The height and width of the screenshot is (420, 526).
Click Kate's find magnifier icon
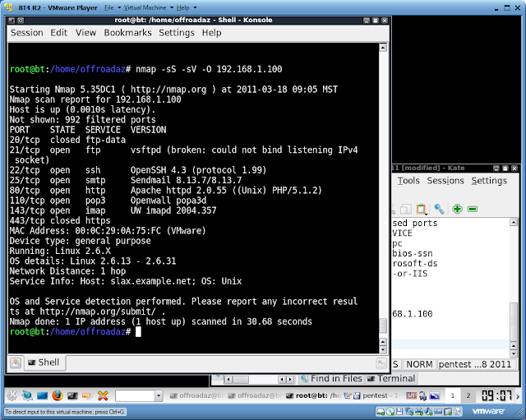pos(439,209)
